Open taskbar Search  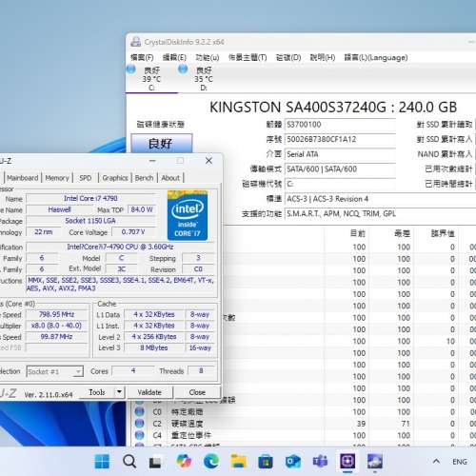coord(129,462)
